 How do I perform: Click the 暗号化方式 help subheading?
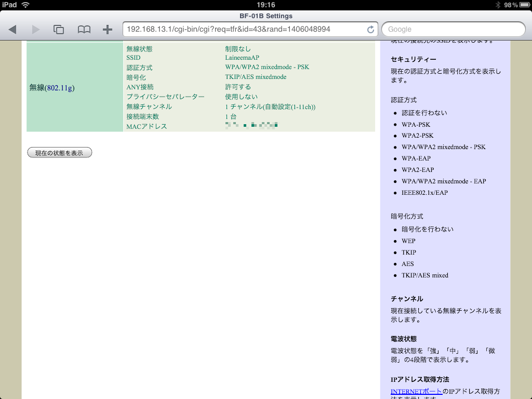click(407, 217)
